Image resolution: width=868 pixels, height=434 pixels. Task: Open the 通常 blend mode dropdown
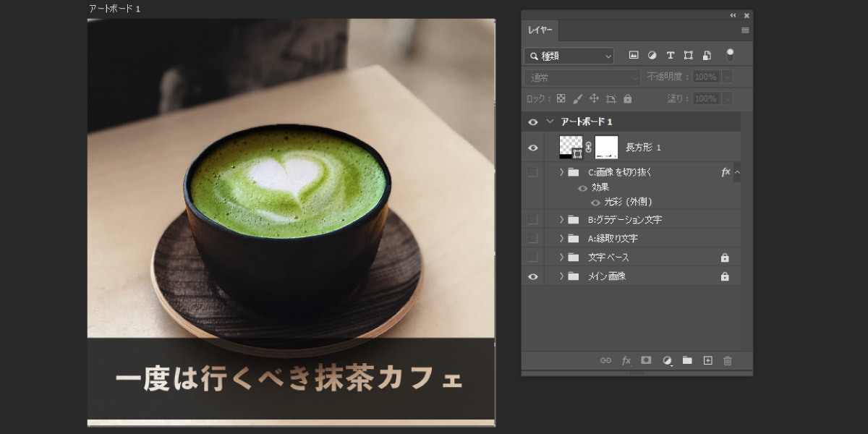pyautogui.click(x=583, y=77)
